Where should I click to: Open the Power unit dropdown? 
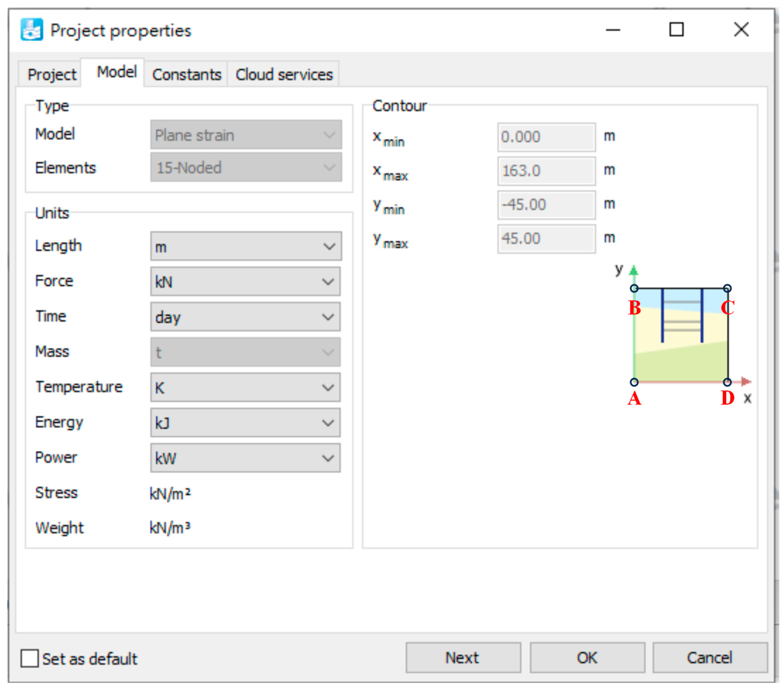[x=246, y=458]
